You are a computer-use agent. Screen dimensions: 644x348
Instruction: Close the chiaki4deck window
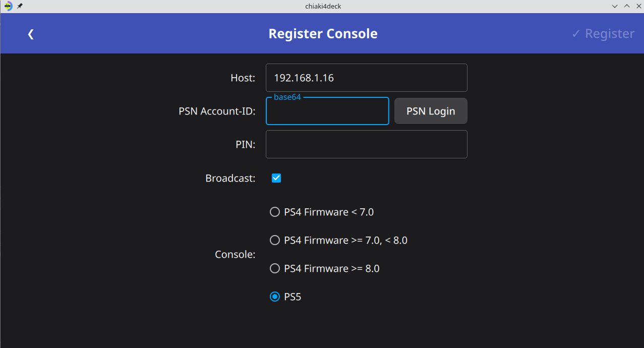click(x=638, y=6)
